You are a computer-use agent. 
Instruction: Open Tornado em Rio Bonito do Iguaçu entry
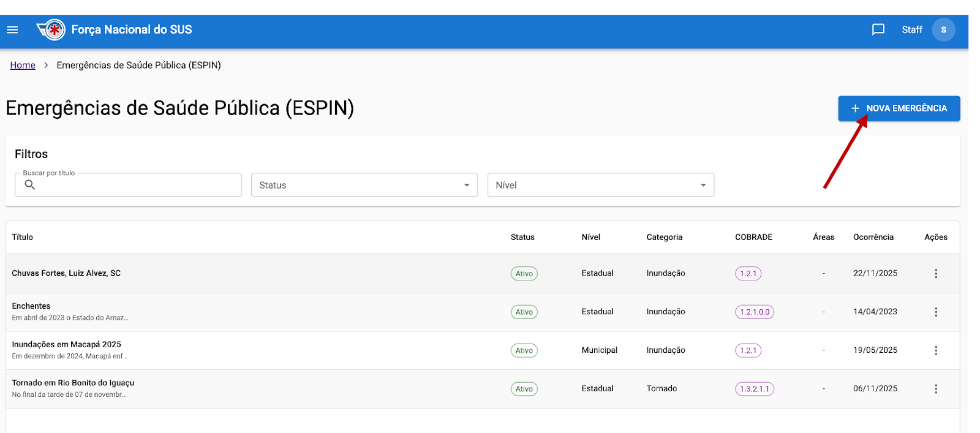(x=73, y=383)
